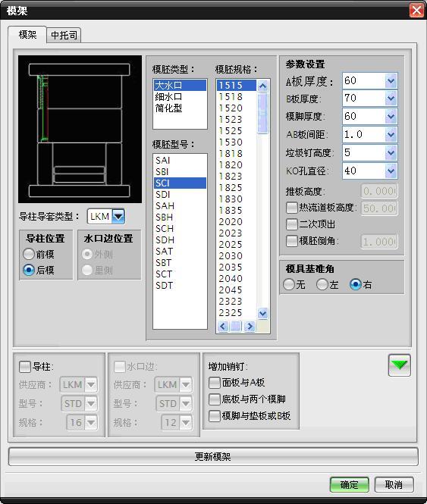This screenshot has height=504, width=427.
Task: Select SDH in 模胚型号 list
Action: tap(180, 239)
